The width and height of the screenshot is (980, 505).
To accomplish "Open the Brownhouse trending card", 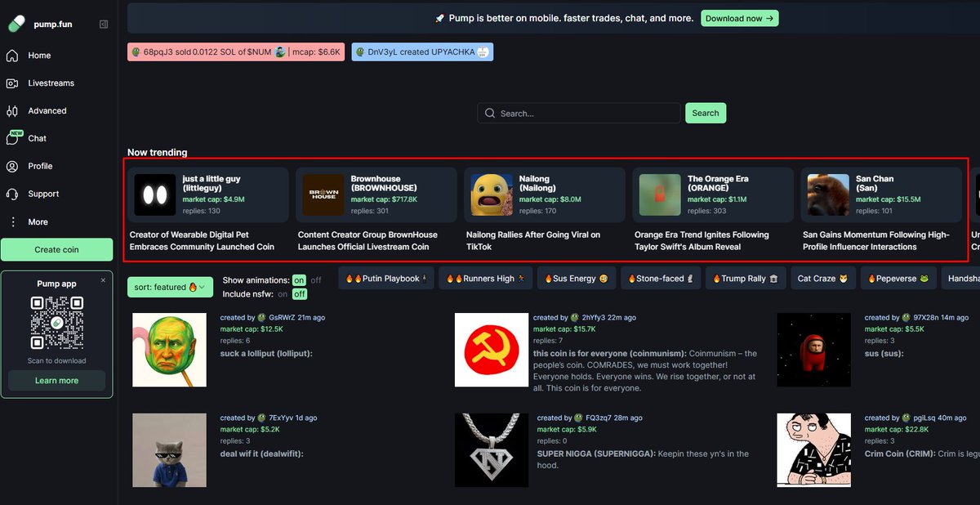I will point(376,194).
